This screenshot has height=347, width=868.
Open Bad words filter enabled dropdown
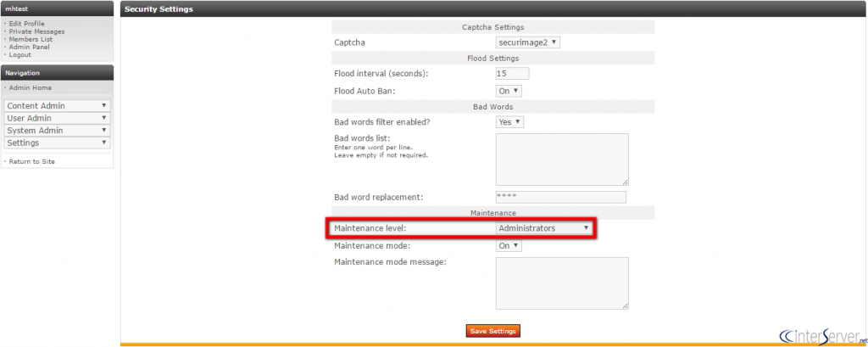(x=509, y=122)
